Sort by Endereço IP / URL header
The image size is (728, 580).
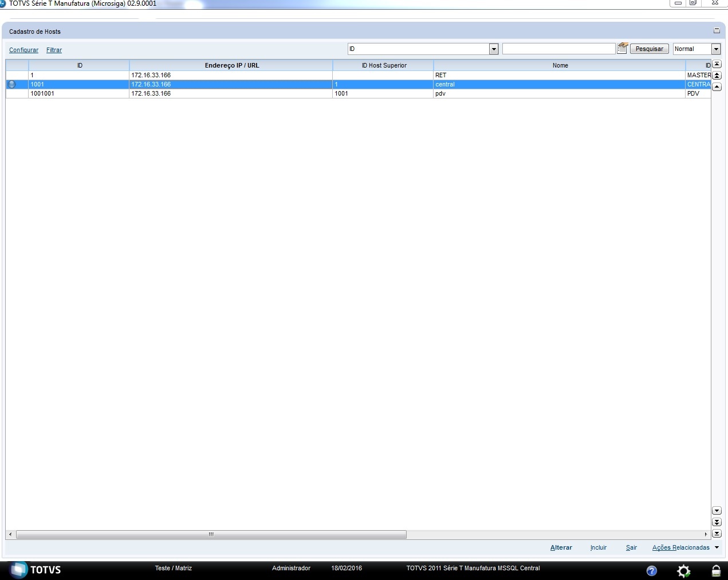231,65
